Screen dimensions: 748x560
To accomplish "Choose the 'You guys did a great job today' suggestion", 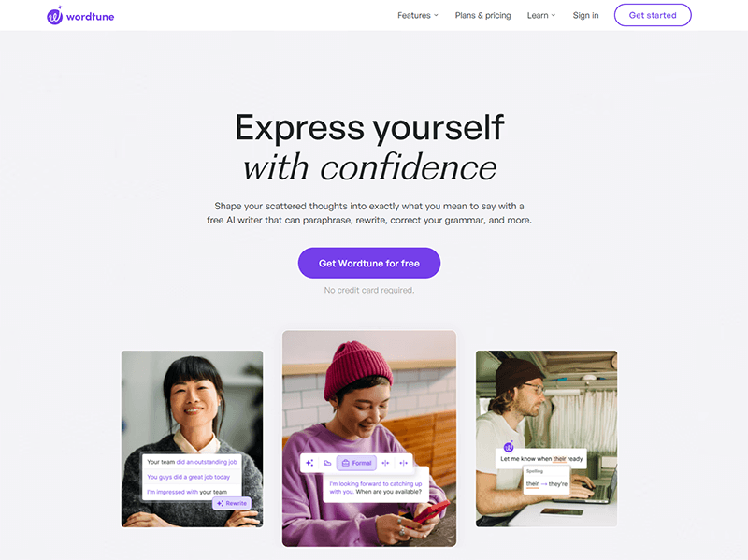I will point(189,477).
